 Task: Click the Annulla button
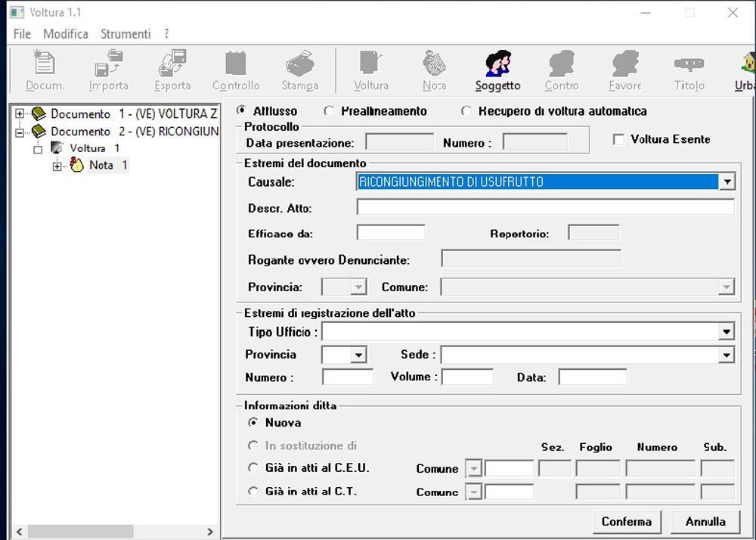[x=705, y=522]
